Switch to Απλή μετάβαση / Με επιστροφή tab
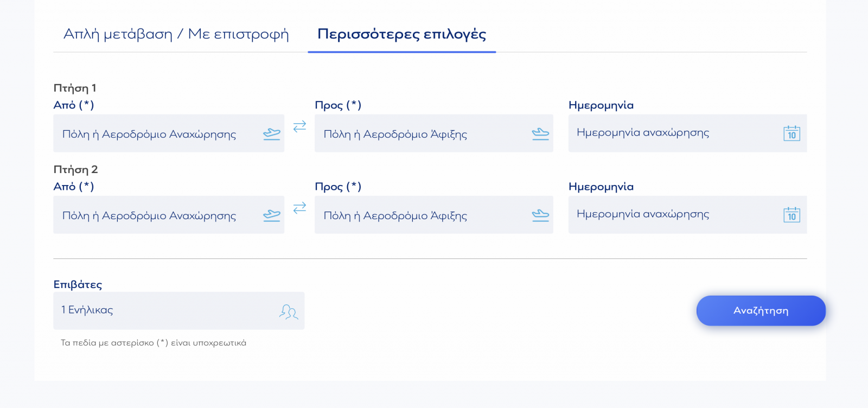 pos(176,34)
